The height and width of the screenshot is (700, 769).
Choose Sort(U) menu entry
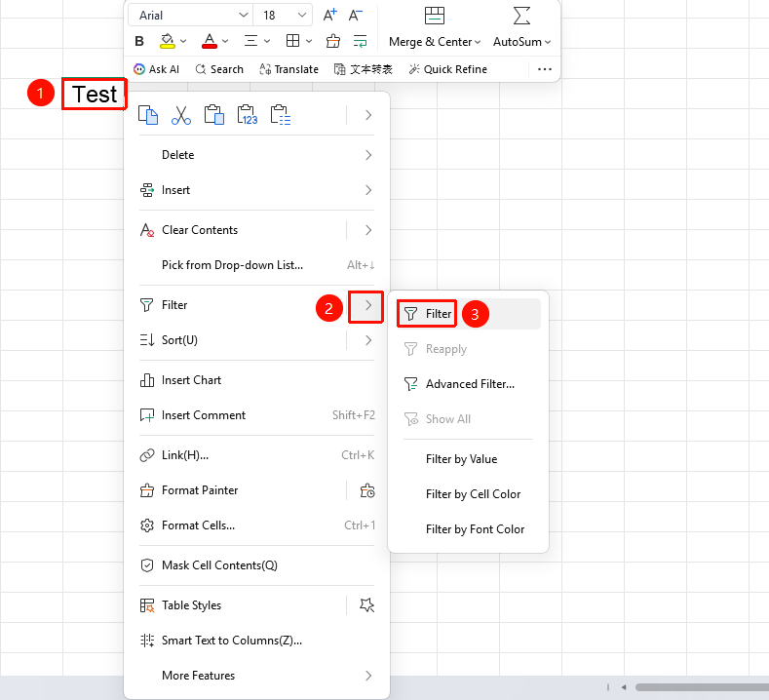[179, 340]
